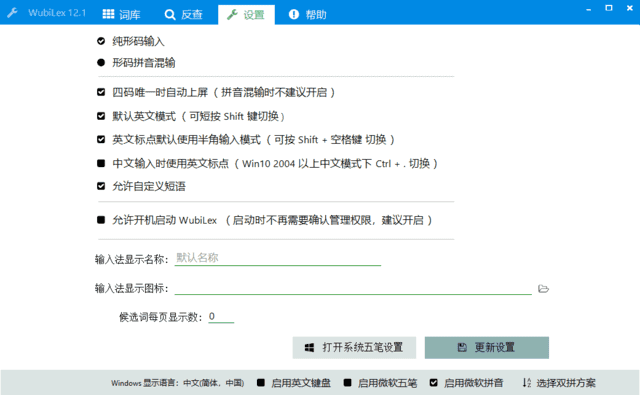The height and width of the screenshot is (395, 640).
Task: Select 形码拼音混输 radio option
Action: pos(101,62)
